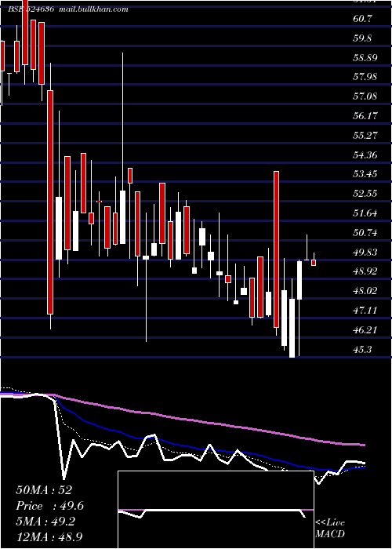Click the Live MACD inset chart box

coord(216,510)
